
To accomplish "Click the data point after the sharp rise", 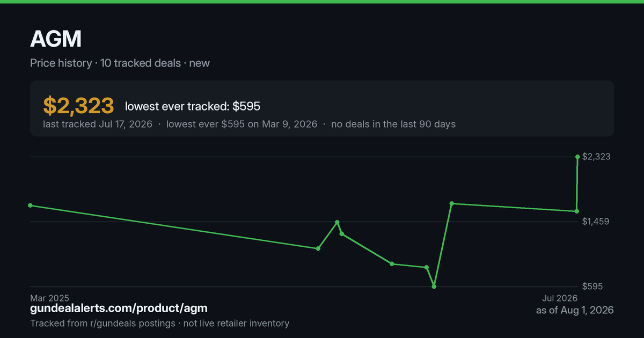I will 452,203.
